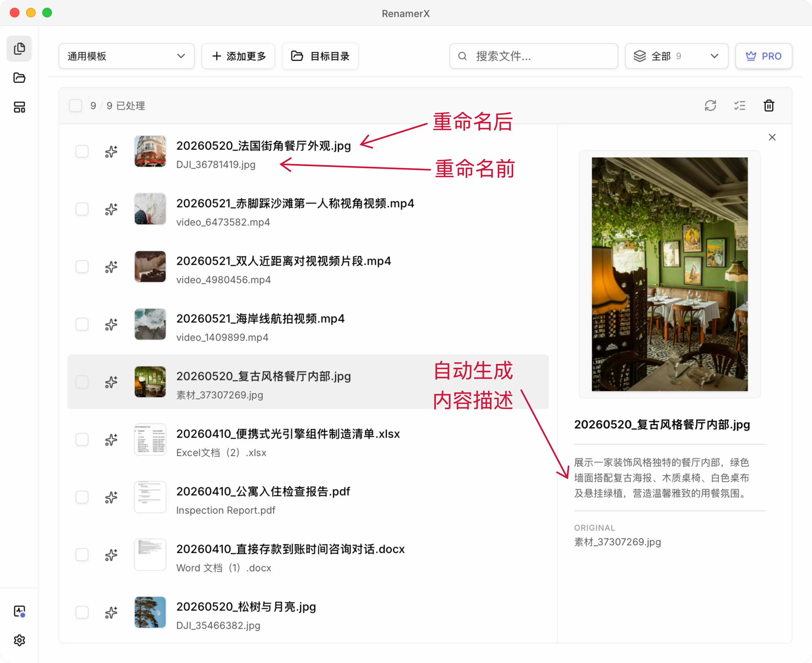This screenshot has width=812, height=663.
Task: Tick the checkbox for 公寓入住检查报告.pdf
Action: (82, 497)
